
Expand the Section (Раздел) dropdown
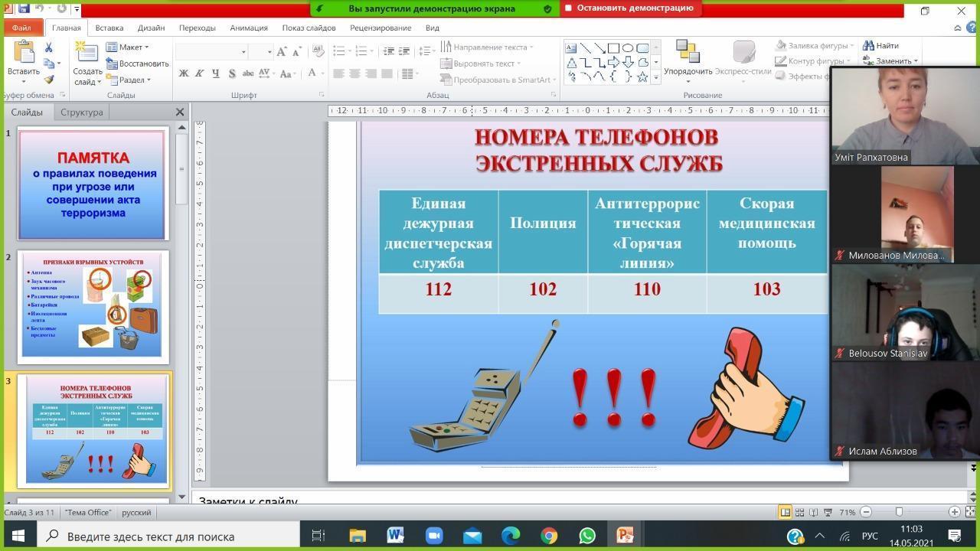[x=129, y=80]
